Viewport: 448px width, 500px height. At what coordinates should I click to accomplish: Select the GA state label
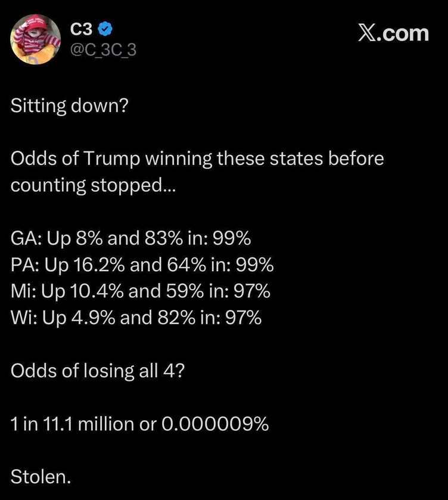[x=23, y=238]
